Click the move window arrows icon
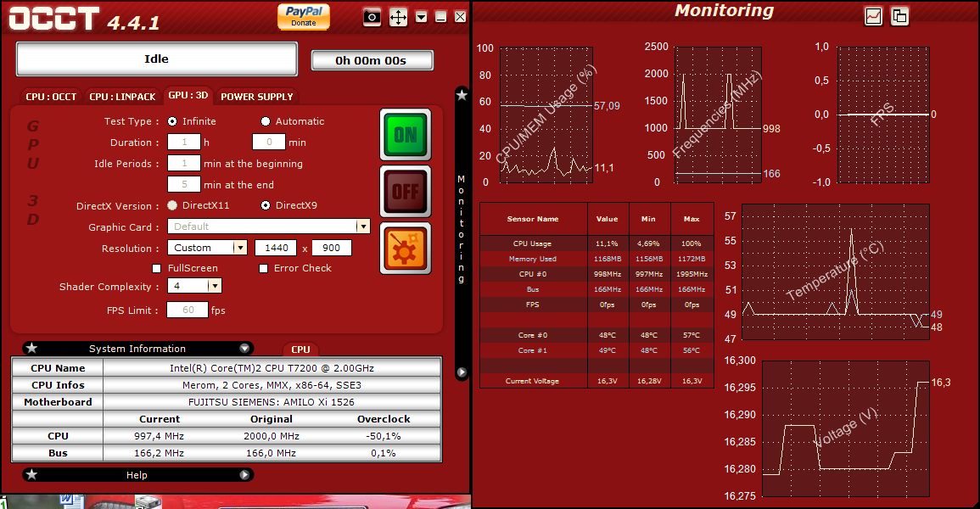 click(x=398, y=17)
